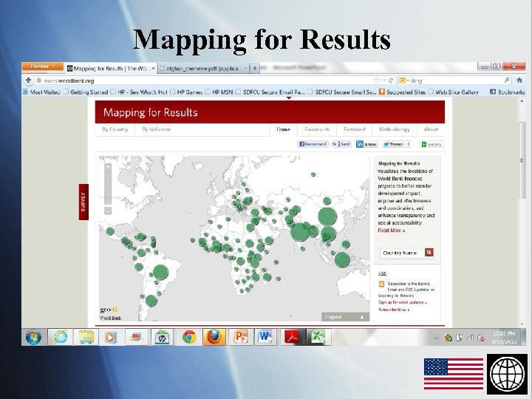Viewport: 532px width, 399px height.
Task: Open the red Survey side tab
Action: pos(83,202)
